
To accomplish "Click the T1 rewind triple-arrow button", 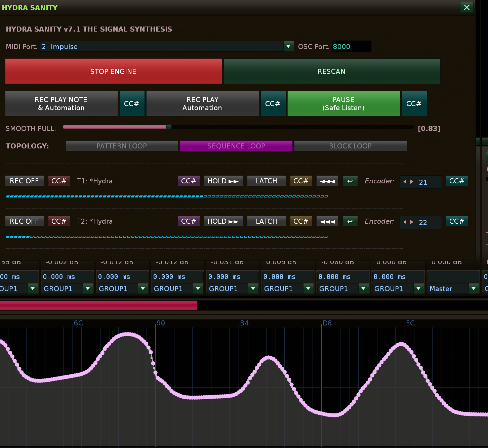I will [327, 181].
